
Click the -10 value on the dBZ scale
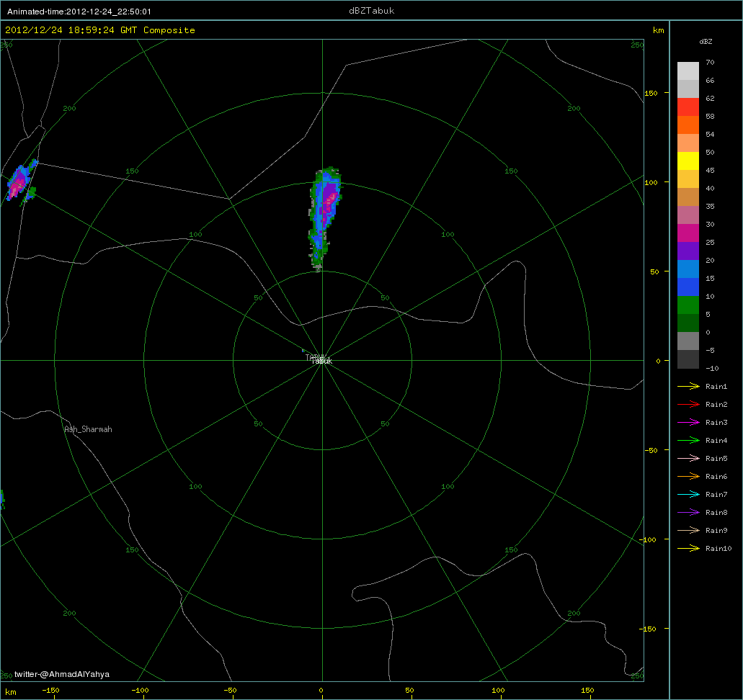(712, 368)
